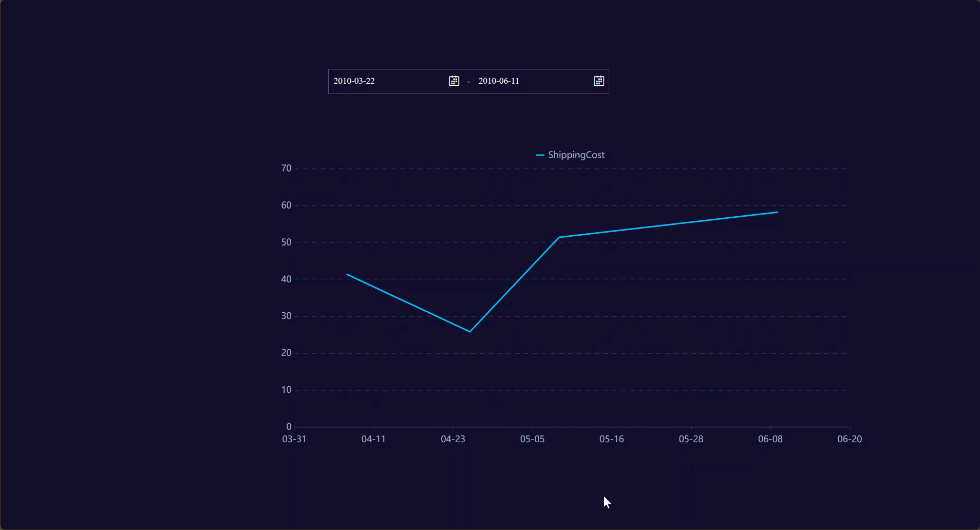
Task: Click the 05-28 x-axis label
Action: pos(691,439)
